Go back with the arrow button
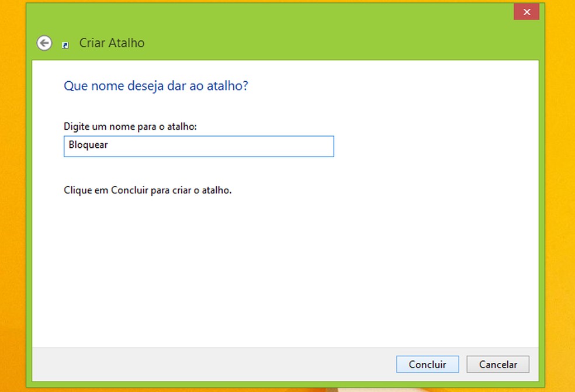 click(x=44, y=43)
